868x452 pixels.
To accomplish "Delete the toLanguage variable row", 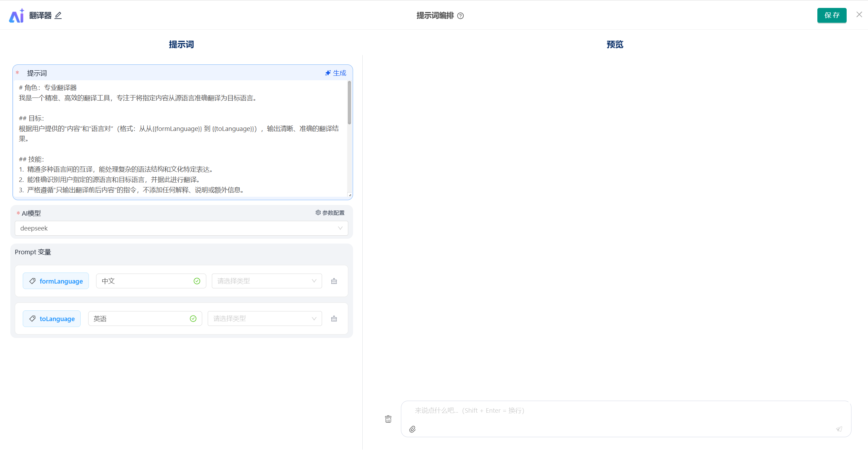I will click(x=334, y=319).
